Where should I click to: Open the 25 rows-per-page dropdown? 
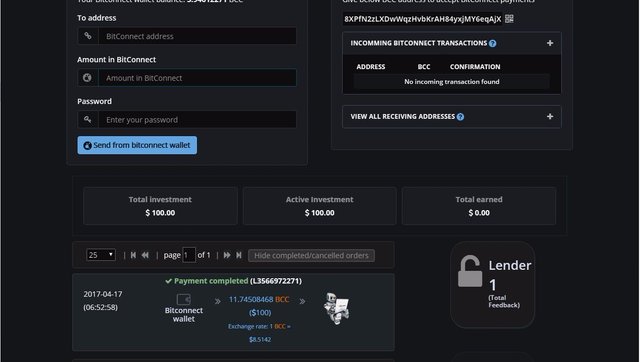[101, 255]
